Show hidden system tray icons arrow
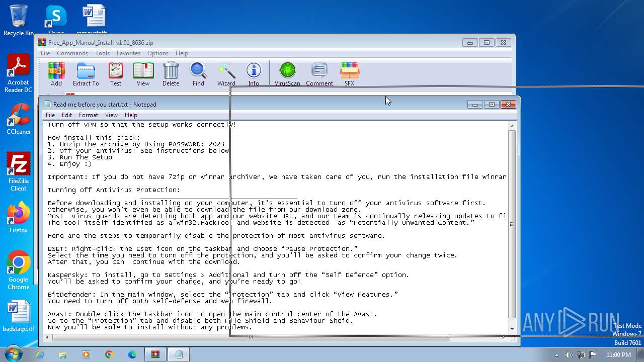Viewport: 644px width, 362px height. [557, 355]
